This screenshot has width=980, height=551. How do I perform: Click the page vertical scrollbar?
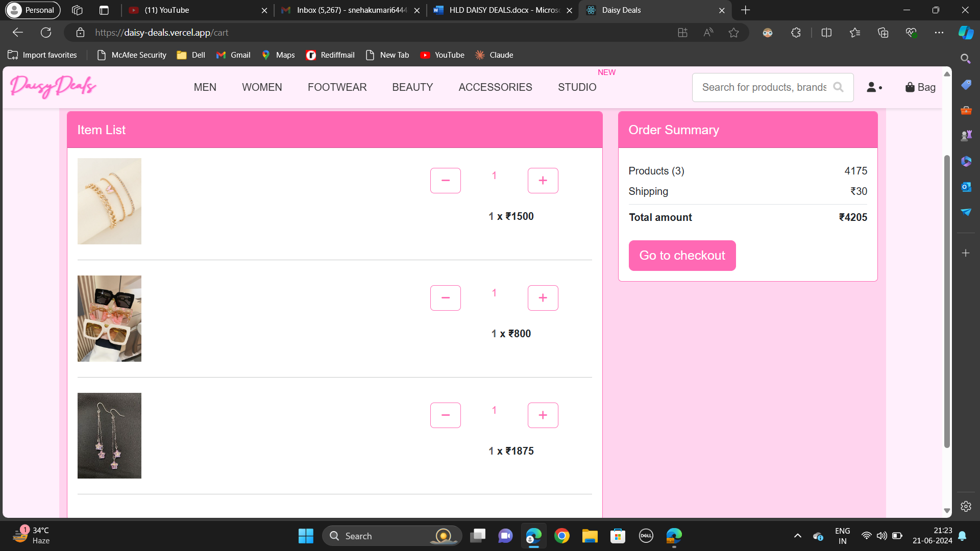(947, 301)
